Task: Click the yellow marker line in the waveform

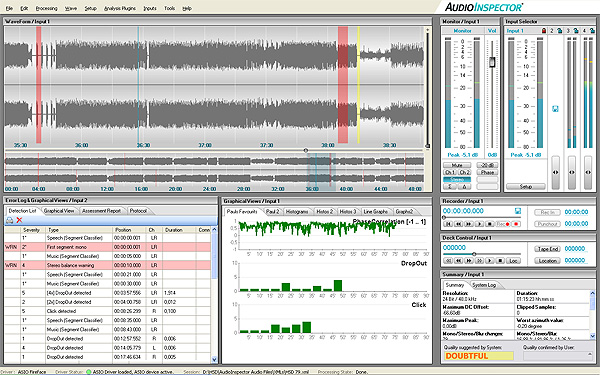Action: coord(359,85)
